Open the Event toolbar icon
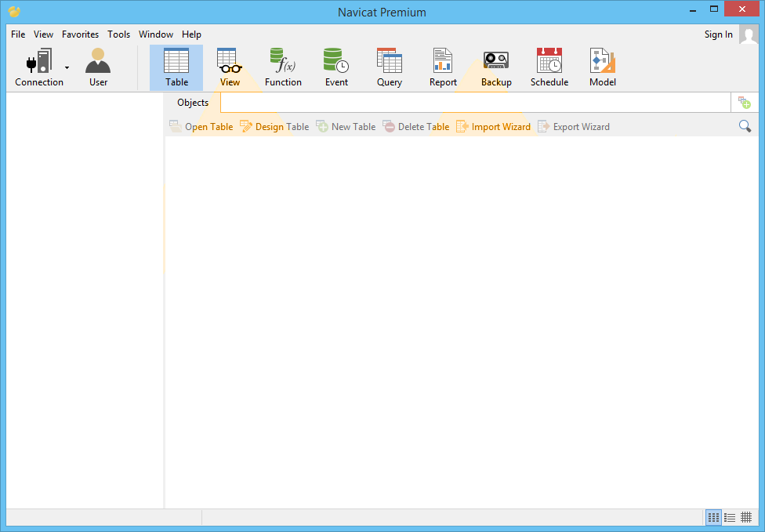This screenshot has height=532, width=765. [336, 68]
